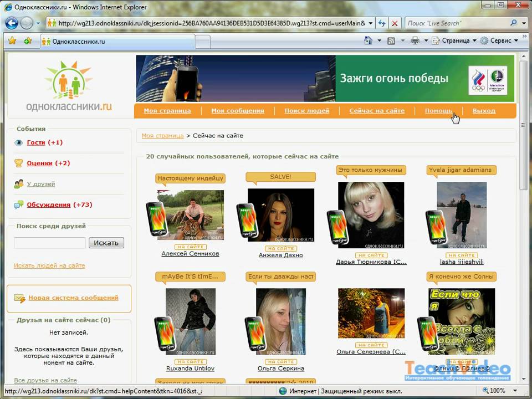532x399 pixels.
Task: Click phone icon on Анжела Дахно's photo
Action: [247, 221]
